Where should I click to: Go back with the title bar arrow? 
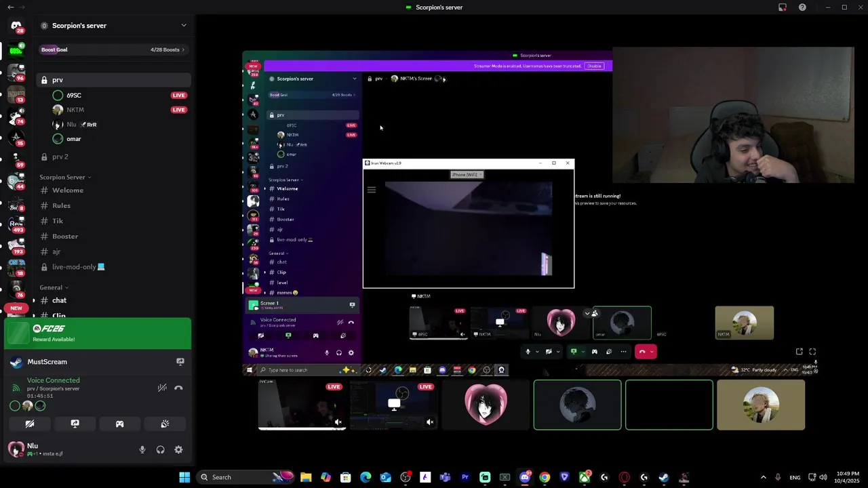point(10,7)
